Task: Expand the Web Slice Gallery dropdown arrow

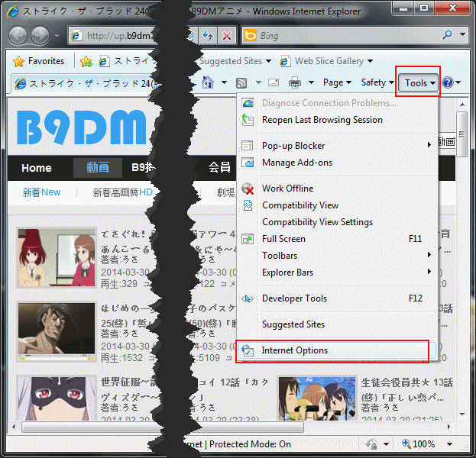Action: click(x=370, y=61)
